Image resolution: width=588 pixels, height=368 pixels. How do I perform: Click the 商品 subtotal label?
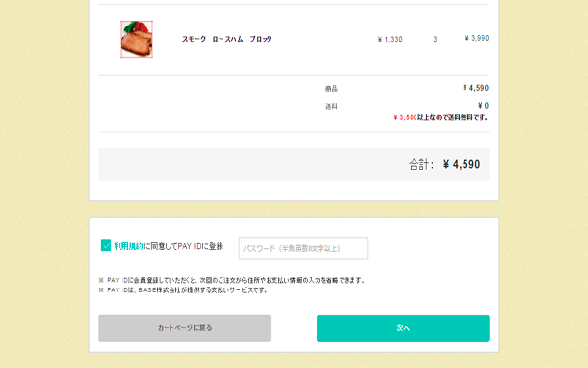331,89
